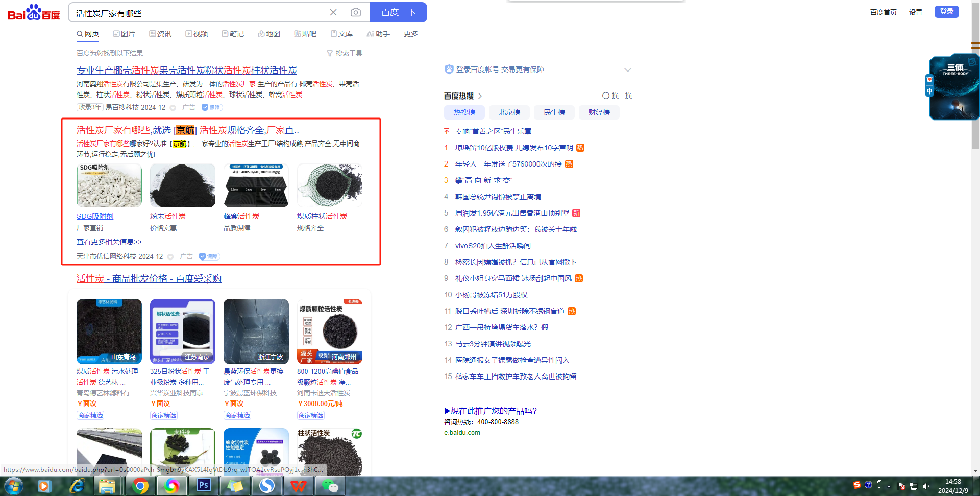Viewport: 980px width, 496px height.
Task: Open 搜索工具 filter options
Action: click(345, 53)
